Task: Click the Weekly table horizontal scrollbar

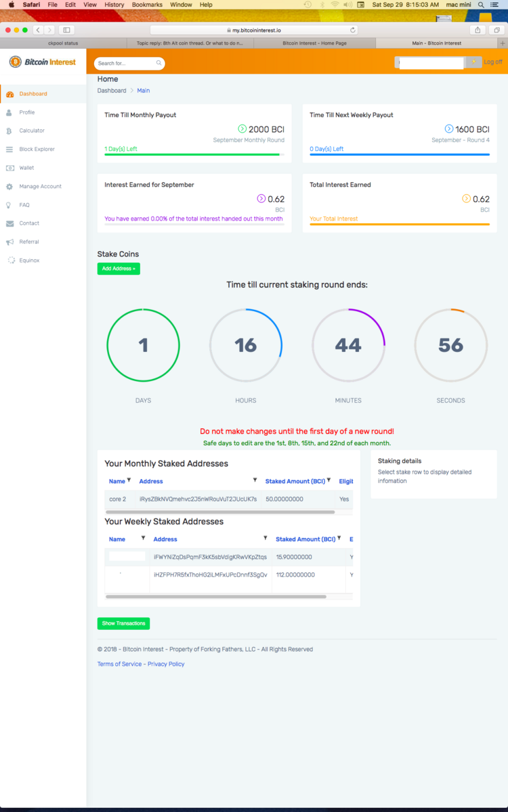Action: pos(216,597)
